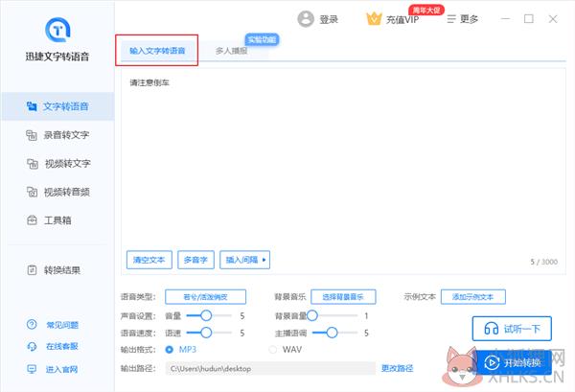Image resolution: width=575 pixels, height=392 pixels.
Task: Click the 周年大促 promo badge
Action: (426, 10)
